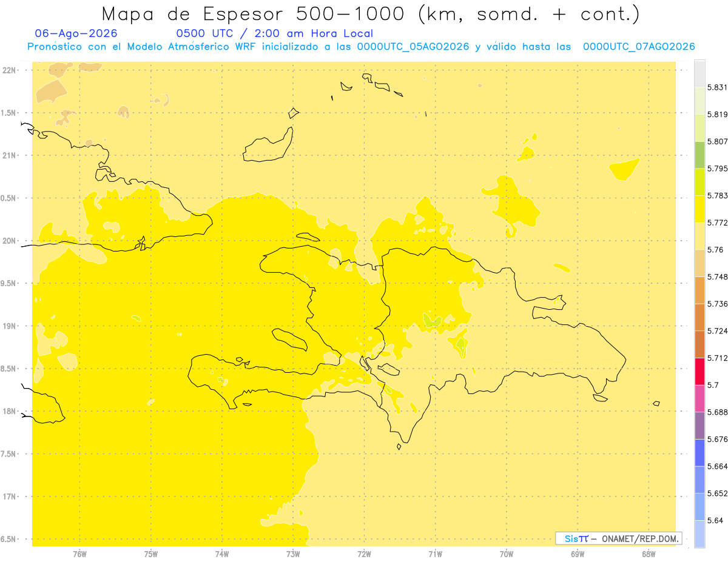Click the longitude label '70W'

[506, 554]
